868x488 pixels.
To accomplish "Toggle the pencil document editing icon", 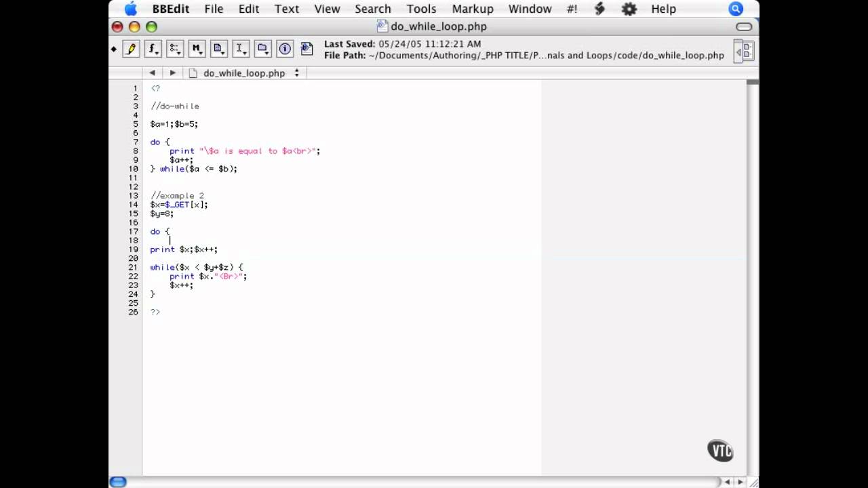I will 131,49.
